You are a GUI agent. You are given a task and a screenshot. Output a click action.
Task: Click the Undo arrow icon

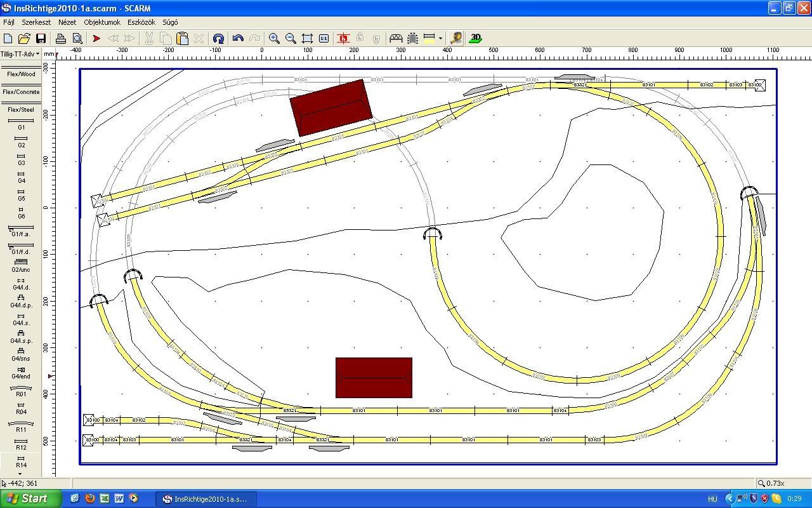tap(238, 39)
